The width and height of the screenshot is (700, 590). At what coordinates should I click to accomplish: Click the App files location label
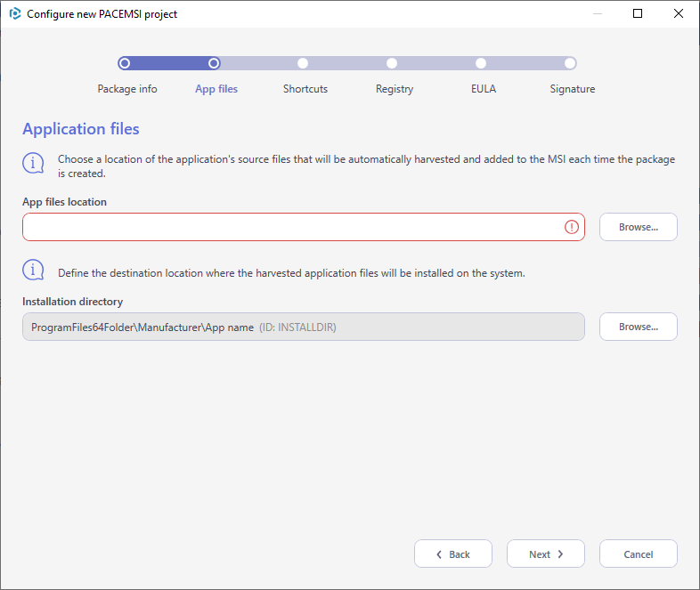(64, 202)
